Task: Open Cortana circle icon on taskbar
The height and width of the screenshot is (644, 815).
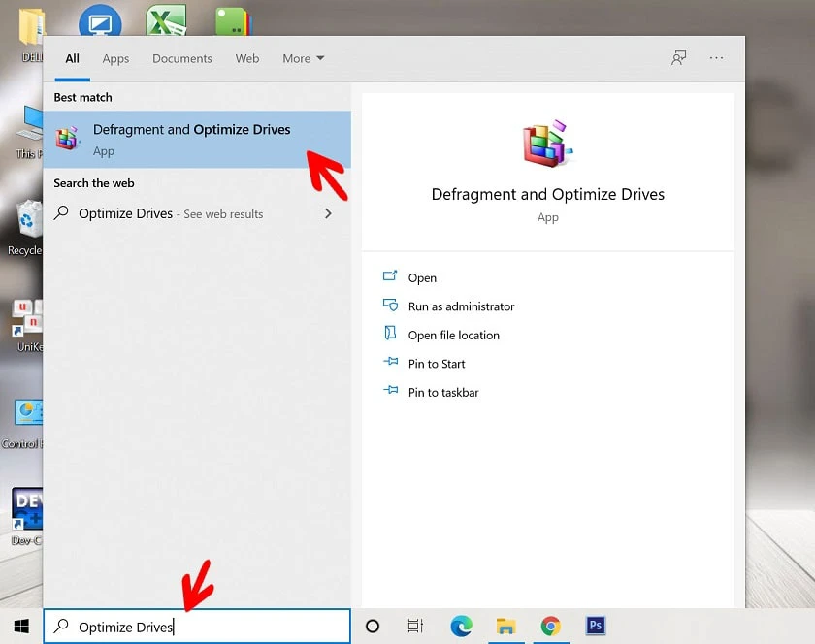Action: point(373,626)
